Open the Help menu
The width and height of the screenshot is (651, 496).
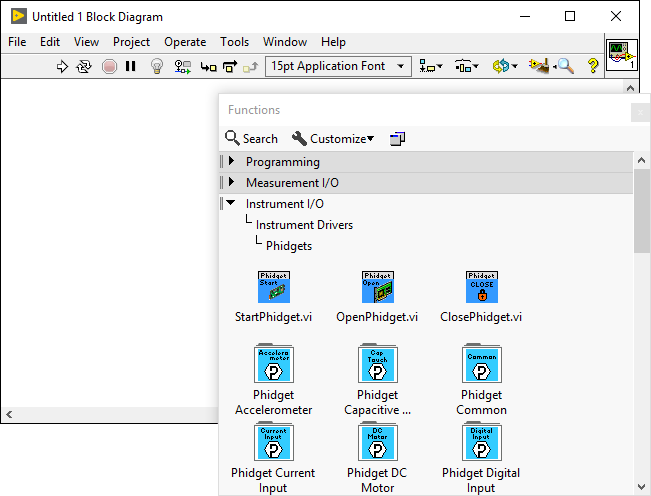point(333,42)
